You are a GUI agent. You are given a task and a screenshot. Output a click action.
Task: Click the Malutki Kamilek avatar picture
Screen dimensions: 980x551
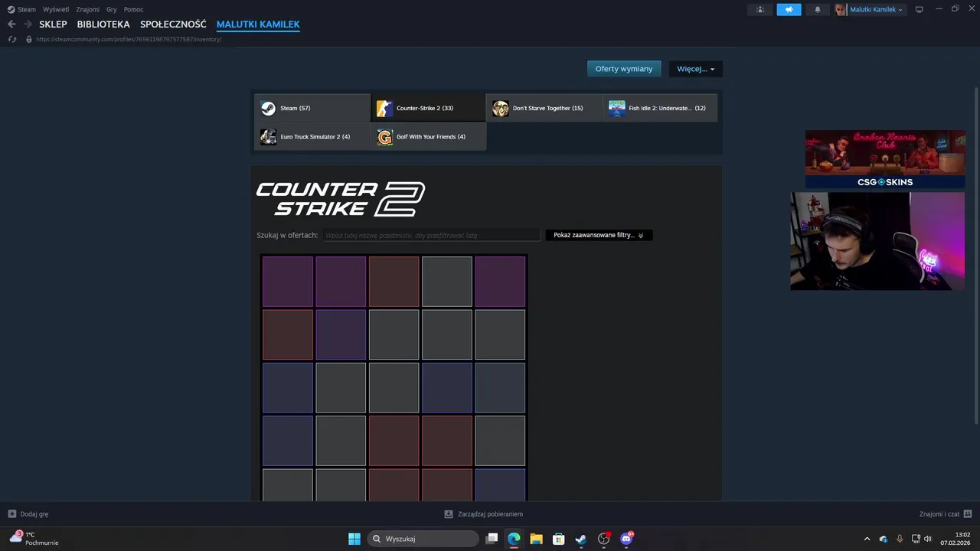click(841, 9)
